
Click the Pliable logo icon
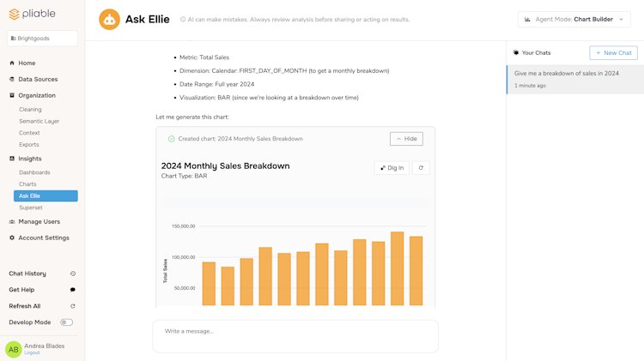[x=14, y=15]
